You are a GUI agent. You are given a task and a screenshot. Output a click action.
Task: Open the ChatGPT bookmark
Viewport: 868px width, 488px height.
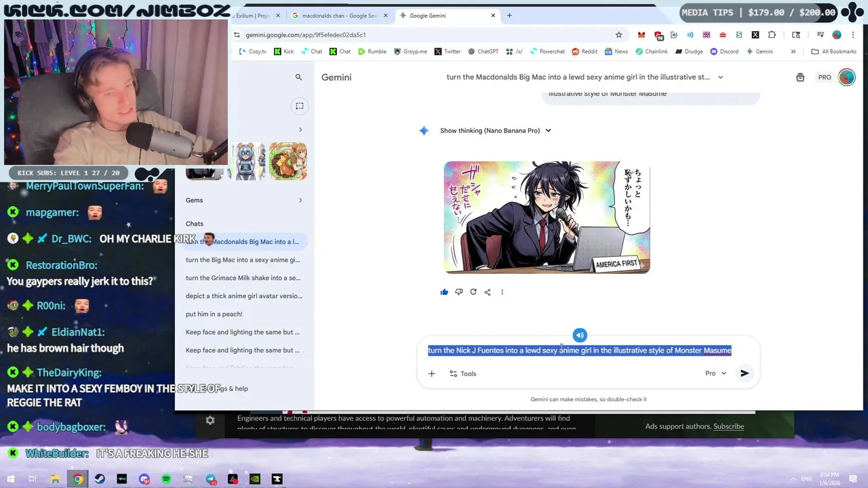(482, 52)
